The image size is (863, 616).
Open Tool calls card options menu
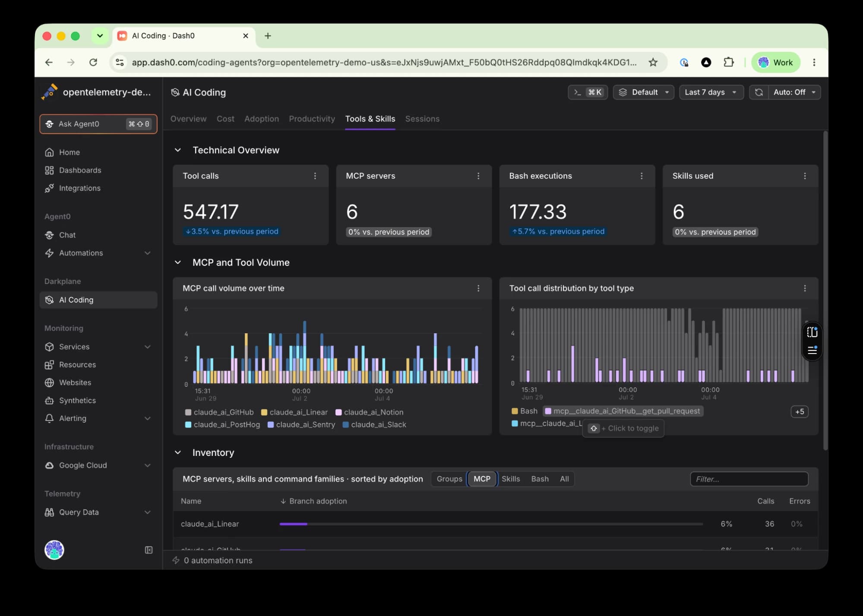coord(315,176)
